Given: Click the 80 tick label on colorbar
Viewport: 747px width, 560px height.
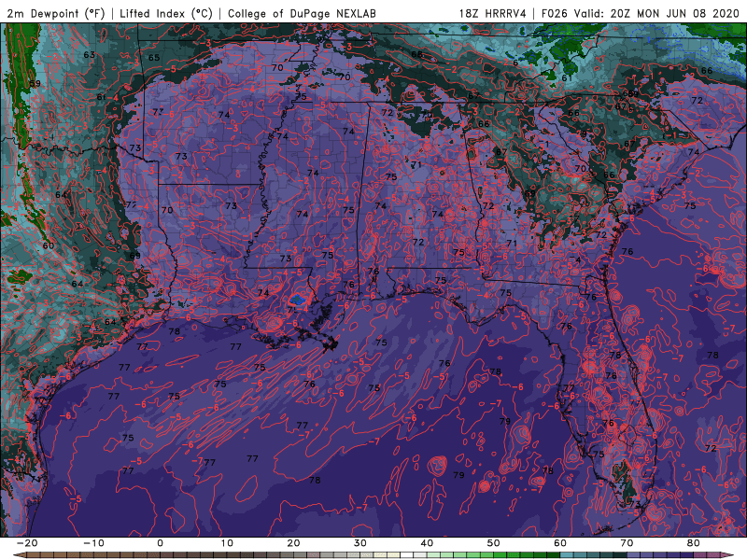Looking at the screenshot, I should click(x=694, y=543).
